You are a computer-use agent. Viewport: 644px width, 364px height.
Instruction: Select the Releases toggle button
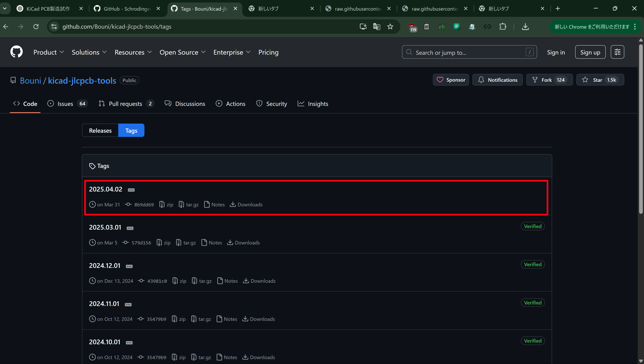(x=100, y=130)
